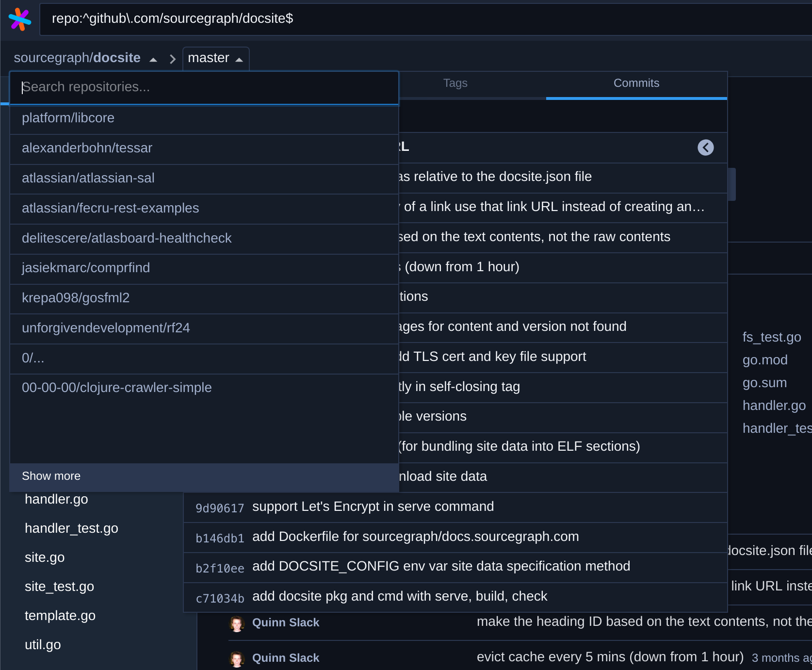Screen dimensions: 812x670
Task: Open handler_test.go in the file tree
Action: point(71,528)
